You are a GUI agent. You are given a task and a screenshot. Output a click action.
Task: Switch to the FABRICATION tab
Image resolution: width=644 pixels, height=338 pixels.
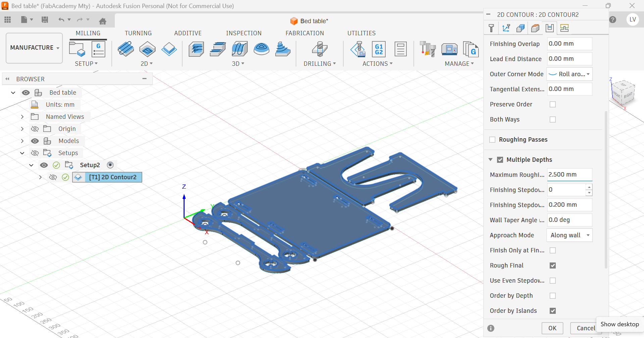[305, 33]
